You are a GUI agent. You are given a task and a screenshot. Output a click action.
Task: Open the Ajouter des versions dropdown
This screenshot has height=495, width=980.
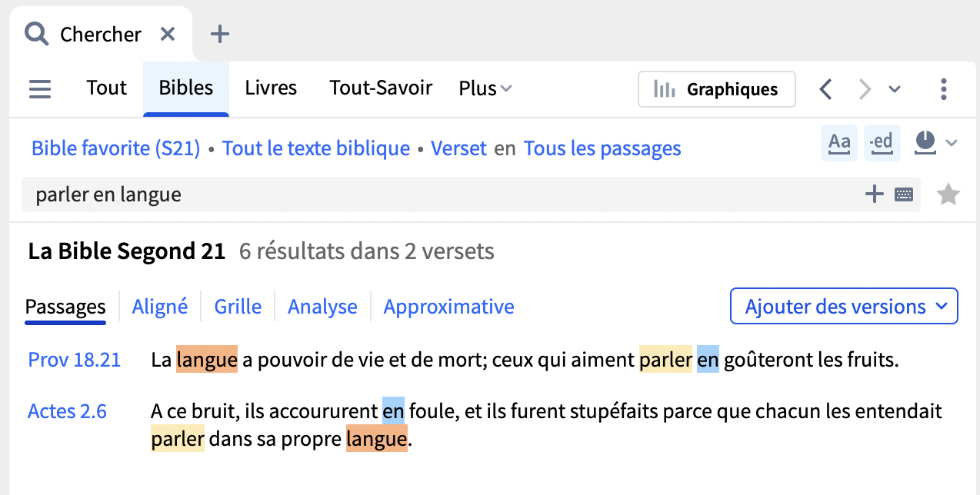tap(844, 307)
